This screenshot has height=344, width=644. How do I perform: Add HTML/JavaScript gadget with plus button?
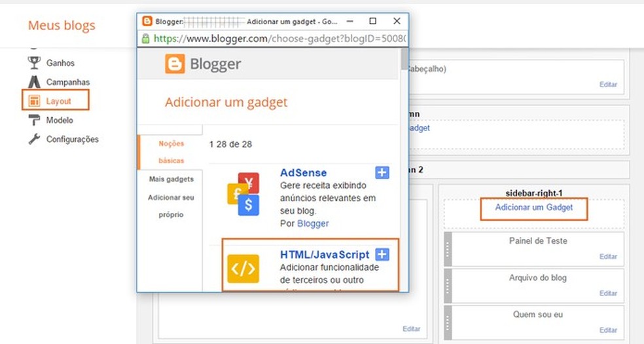point(382,254)
